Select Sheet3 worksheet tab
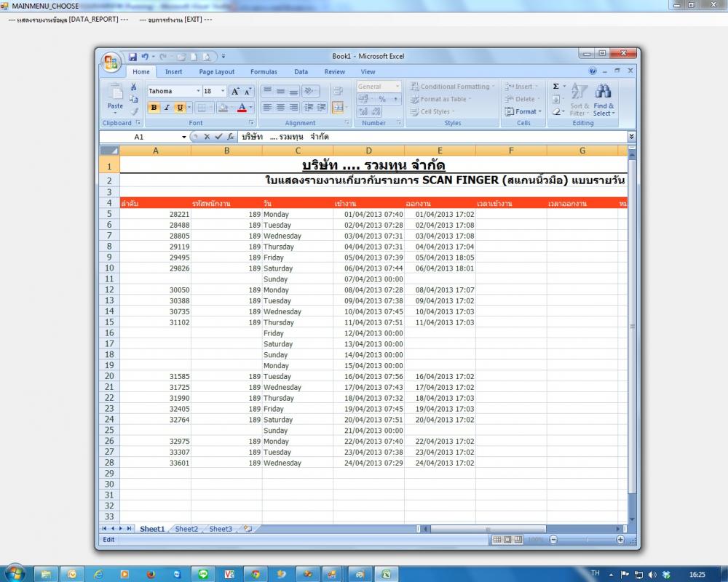This screenshot has width=728, height=582. [x=221, y=529]
